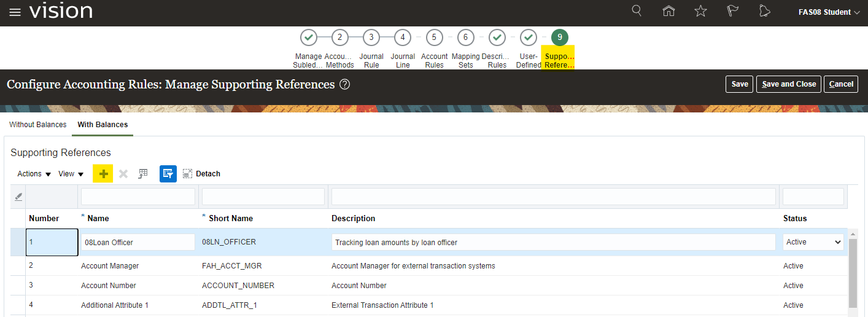Image resolution: width=868 pixels, height=317 pixels.
Task: Click the Description field for 08Loan Officer
Action: pos(552,242)
